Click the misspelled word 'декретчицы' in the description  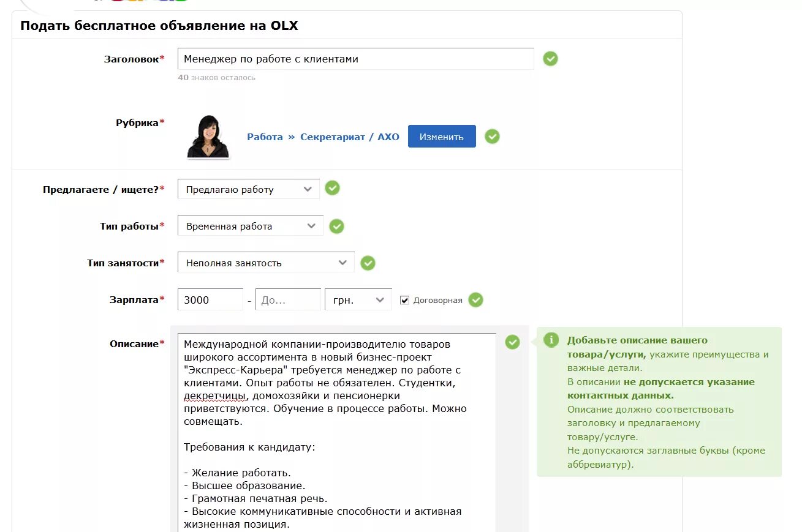click(215, 395)
